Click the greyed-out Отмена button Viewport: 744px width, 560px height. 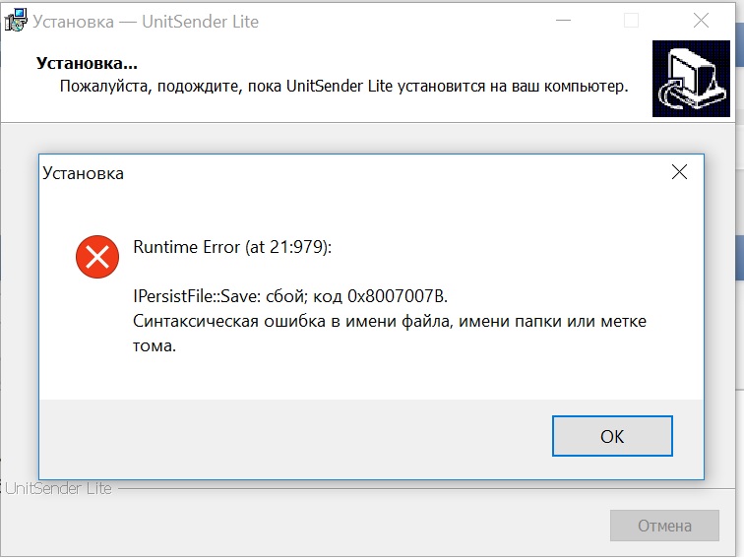tap(664, 526)
